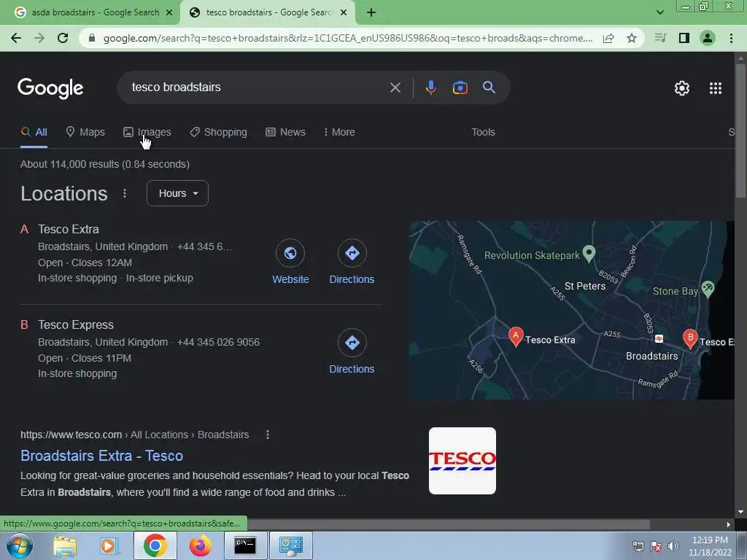This screenshot has height=560, width=747.
Task: Click the tesco.com breadcrumb URL
Action: point(134,435)
